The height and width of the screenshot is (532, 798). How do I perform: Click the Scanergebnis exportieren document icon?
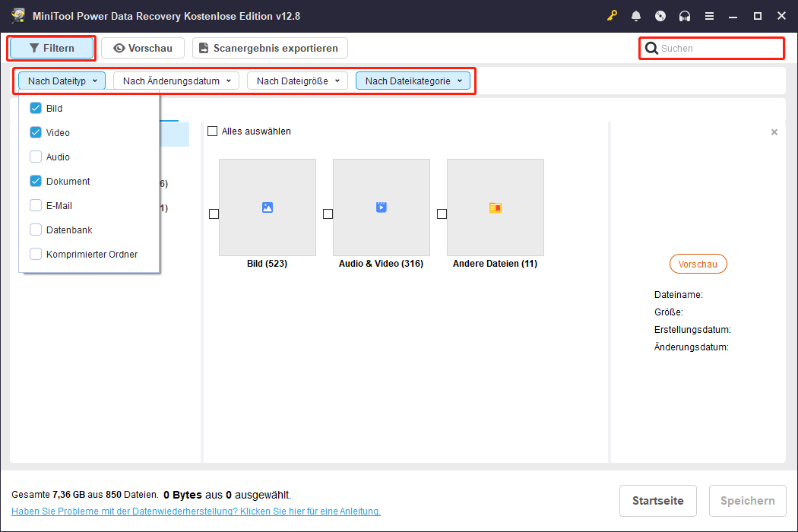tap(203, 48)
